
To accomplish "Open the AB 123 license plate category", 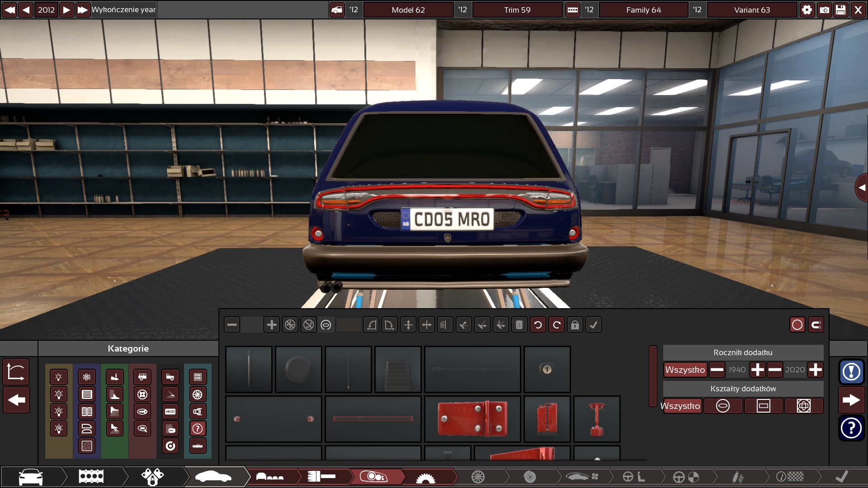I will coord(170,411).
